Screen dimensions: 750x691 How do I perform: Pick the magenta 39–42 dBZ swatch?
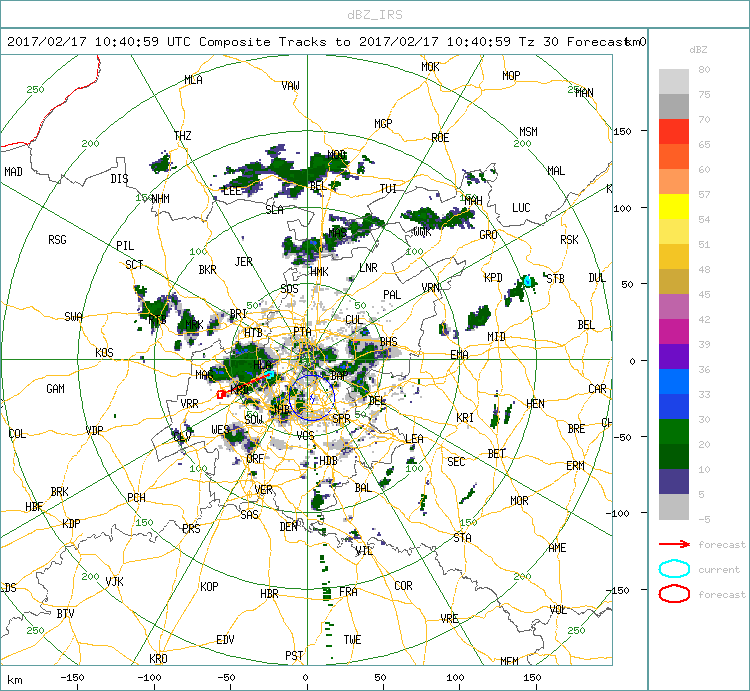click(x=673, y=331)
